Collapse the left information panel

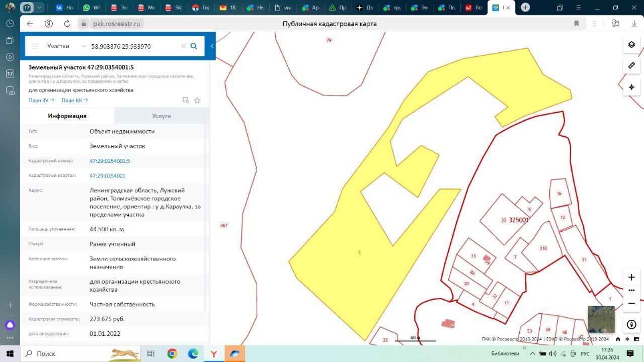tap(212, 46)
